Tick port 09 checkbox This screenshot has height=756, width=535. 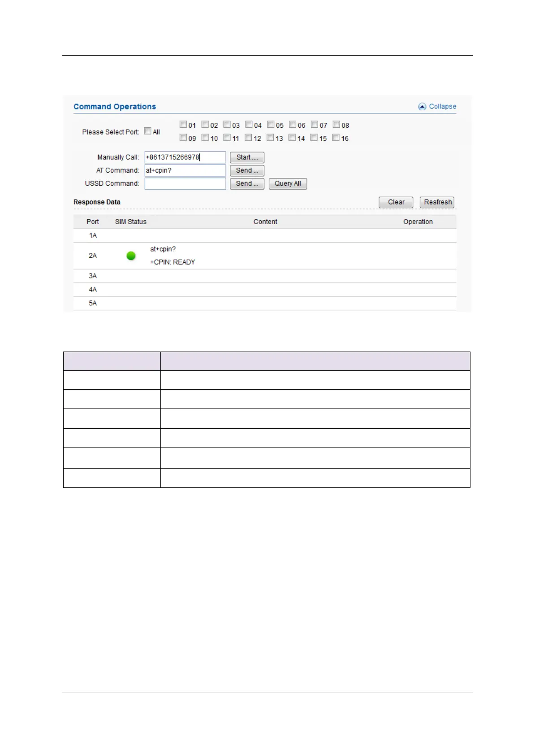pos(183,138)
